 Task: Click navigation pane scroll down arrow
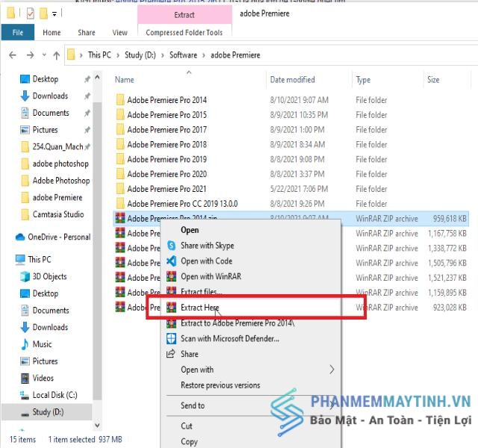(97, 425)
